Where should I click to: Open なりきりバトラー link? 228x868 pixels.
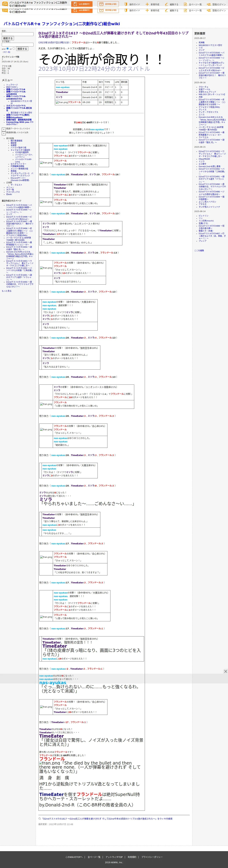[x=18, y=164]
